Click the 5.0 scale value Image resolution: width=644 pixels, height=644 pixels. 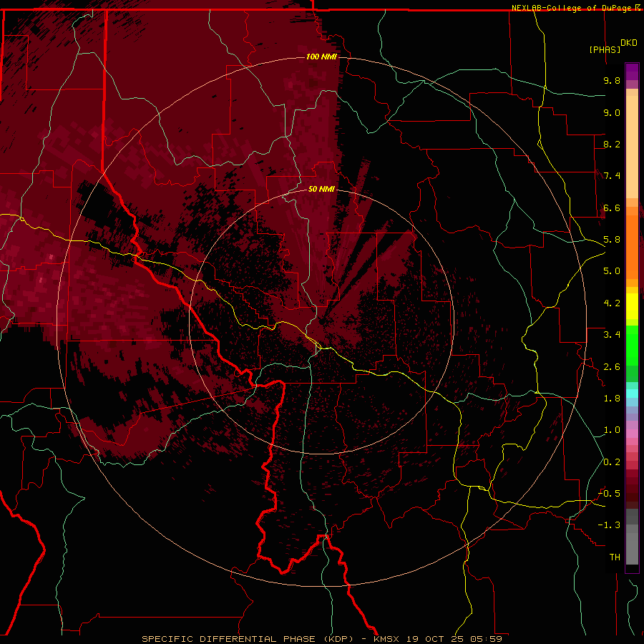coord(612,271)
